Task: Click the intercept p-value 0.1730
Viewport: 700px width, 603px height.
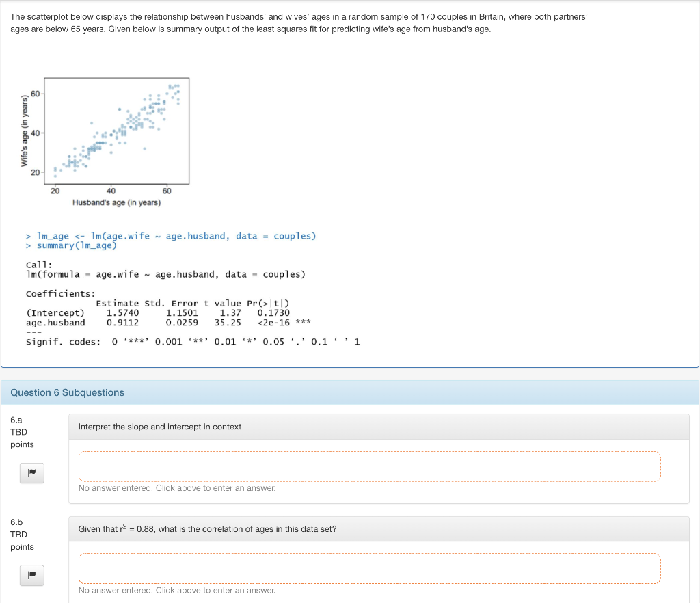Action: point(273,313)
